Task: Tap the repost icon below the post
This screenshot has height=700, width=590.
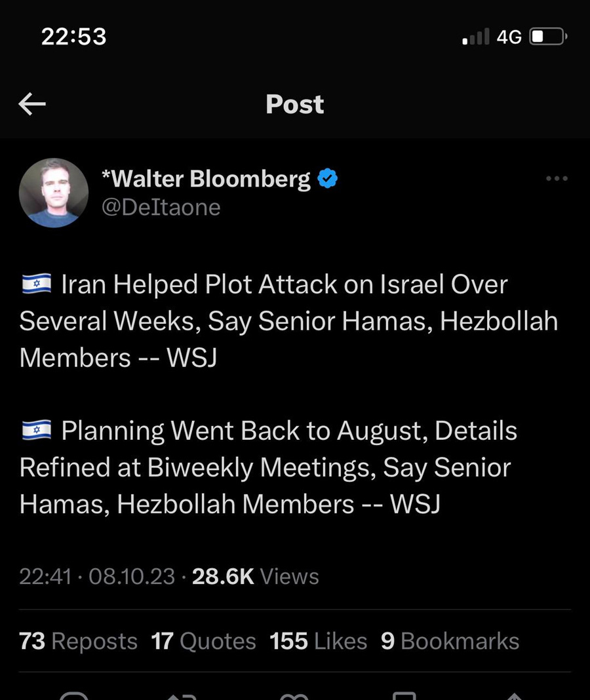Action: point(182,695)
